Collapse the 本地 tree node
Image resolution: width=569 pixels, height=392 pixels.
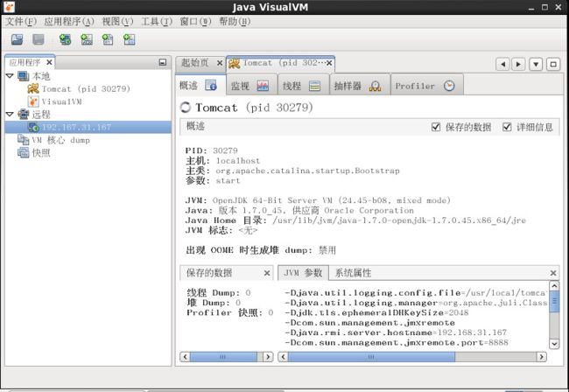[10, 76]
